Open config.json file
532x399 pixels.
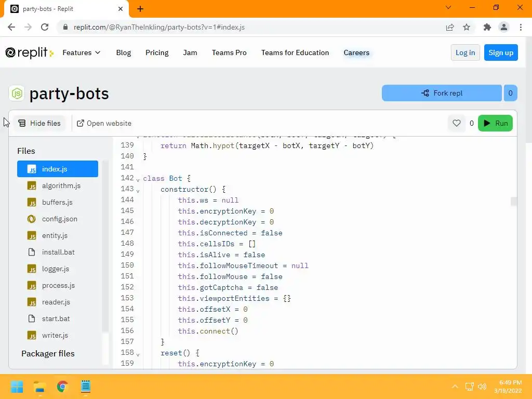57,219
